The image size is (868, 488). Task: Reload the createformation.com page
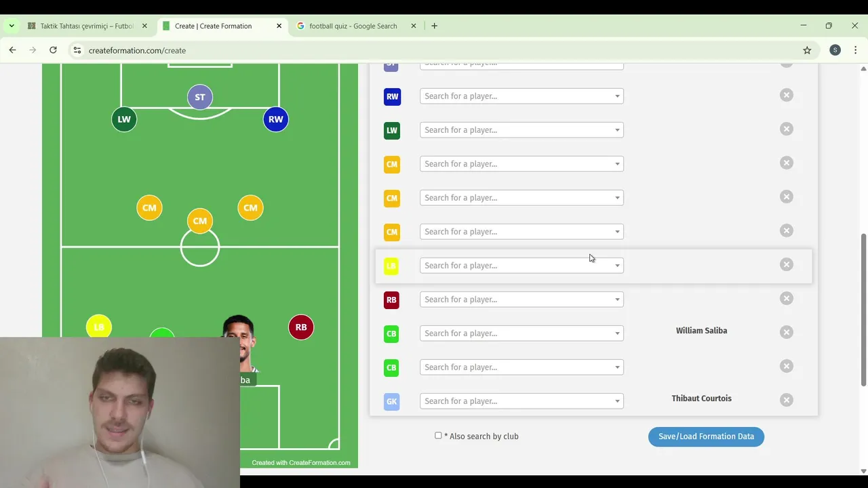53,50
